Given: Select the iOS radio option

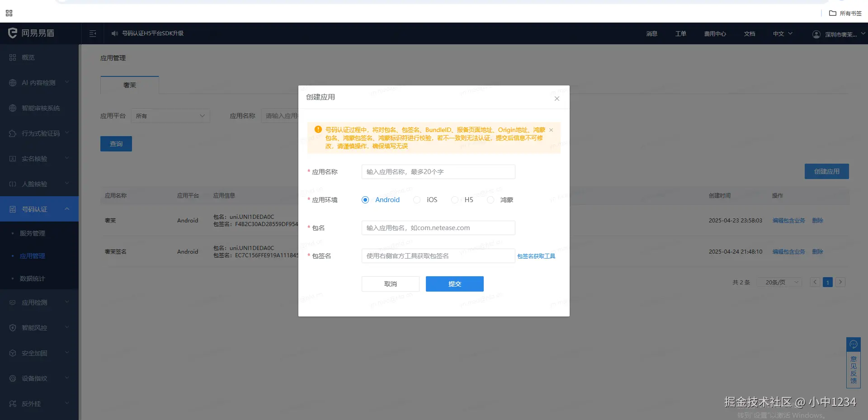Looking at the screenshot, I should tap(417, 200).
